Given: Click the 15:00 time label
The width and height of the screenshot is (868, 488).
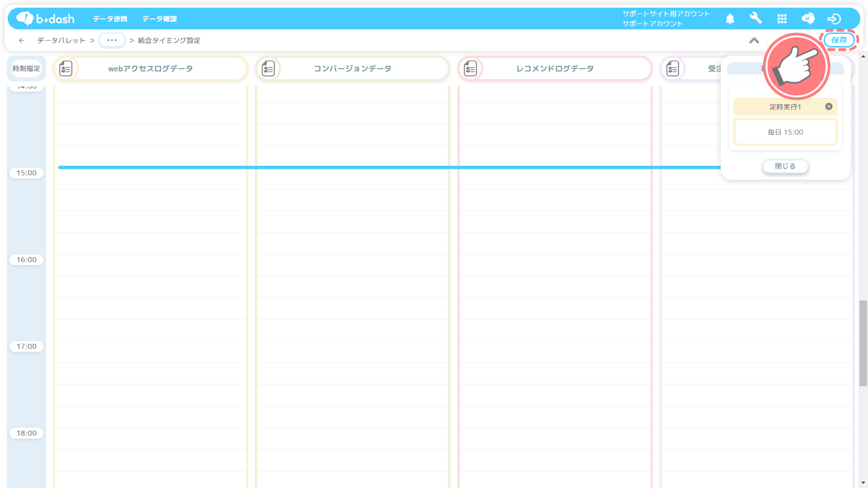Looking at the screenshot, I should 27,173.
